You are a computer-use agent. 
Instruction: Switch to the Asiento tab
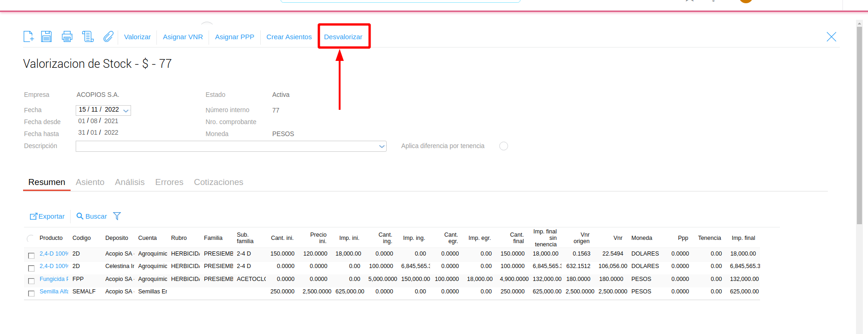pyautogui.click(x=90, y=182)
